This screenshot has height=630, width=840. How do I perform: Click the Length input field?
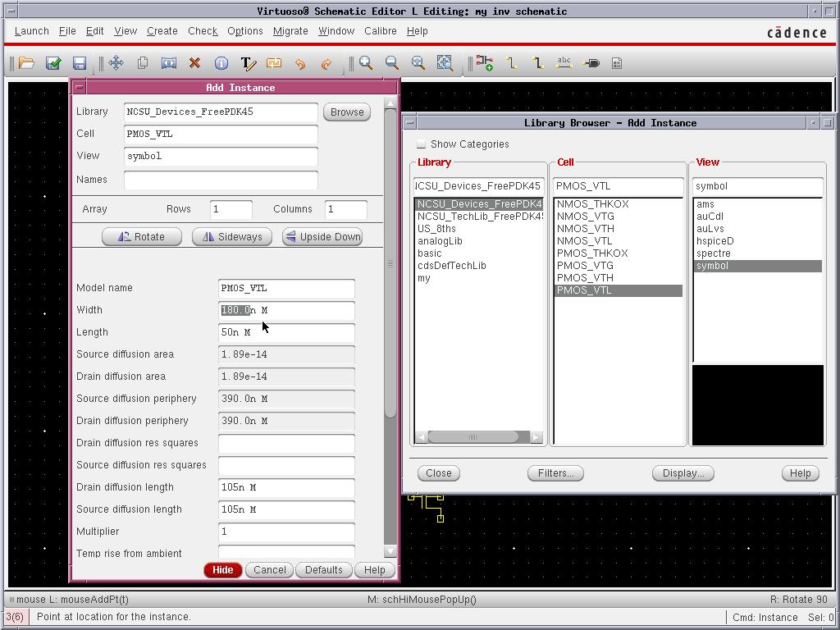(x=286, y=332)
